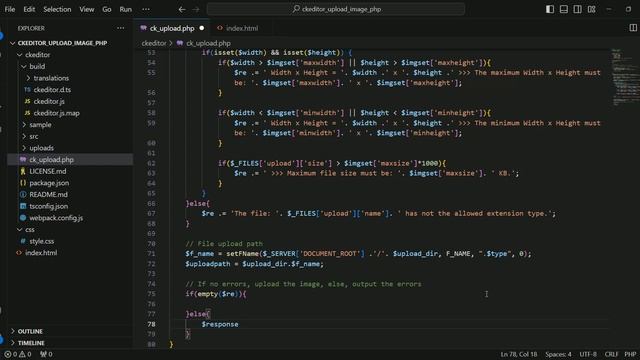640x360 pixels.
Task: Open package.json file
Action: (x=49, y=183)
